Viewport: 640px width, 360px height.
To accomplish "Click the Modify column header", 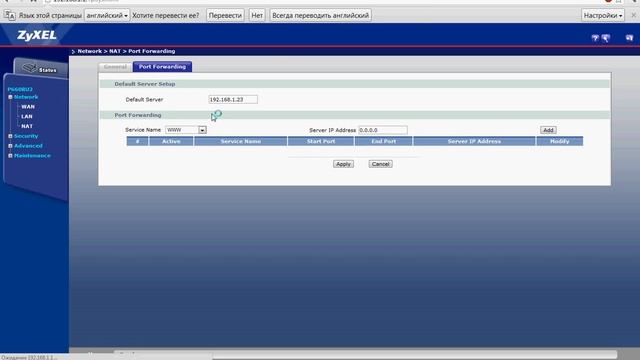I will [560, 141].
